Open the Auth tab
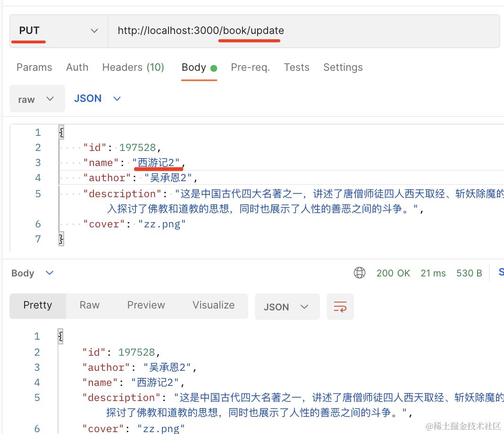504x434 pixels. (77, 67)
